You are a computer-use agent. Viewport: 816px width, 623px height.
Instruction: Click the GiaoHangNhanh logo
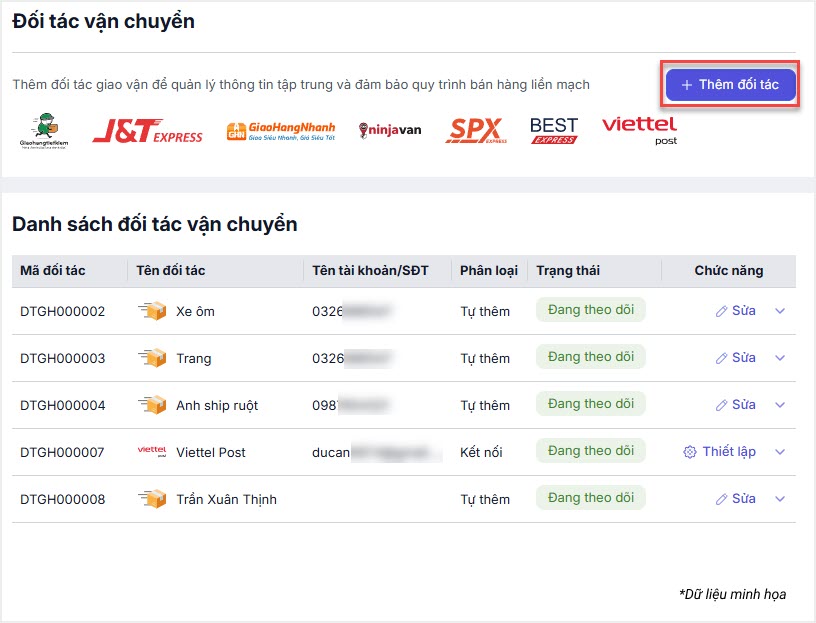[x=281, y=131]
